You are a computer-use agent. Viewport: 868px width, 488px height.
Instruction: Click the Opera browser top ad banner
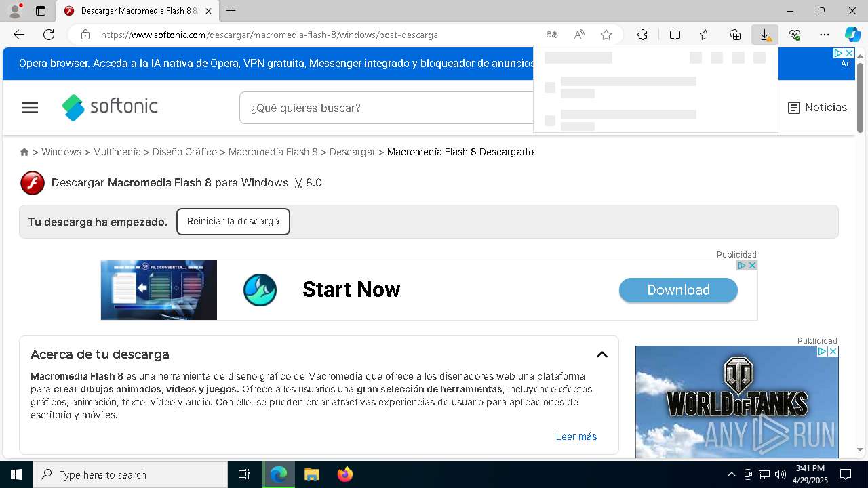tap(277, 64)
